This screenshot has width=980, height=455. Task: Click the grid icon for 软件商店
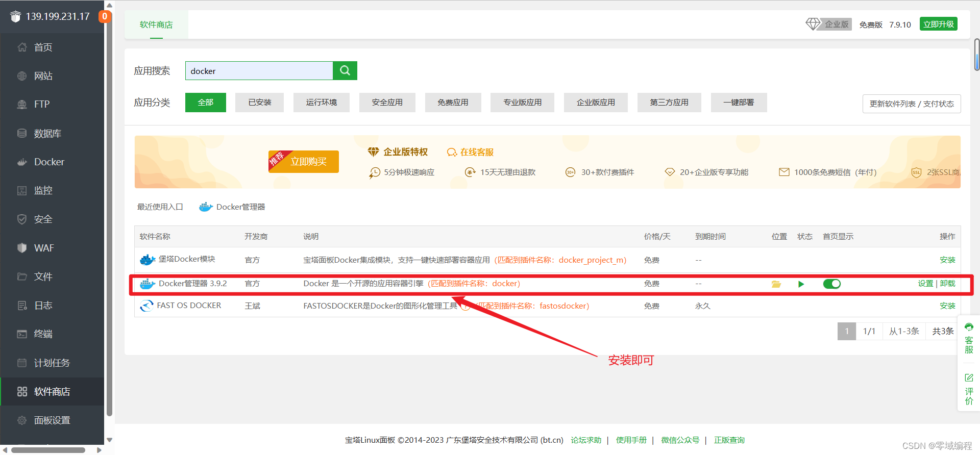pyautogui.click(x=22, y=392)
